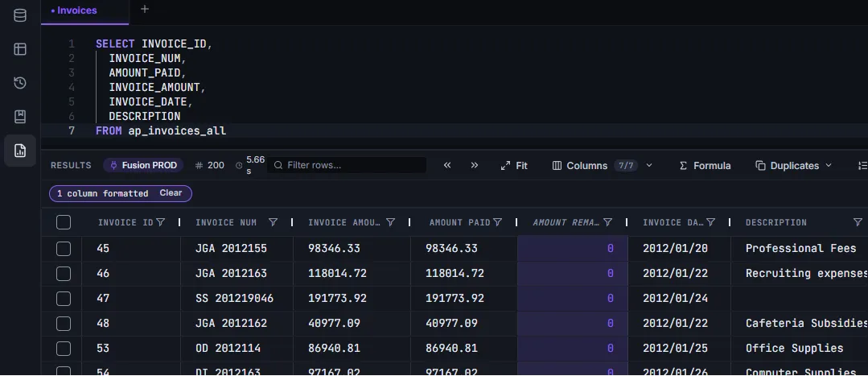Open the reports chart sidebar icon
The height and width of the screenshot is (376, 868).
[20, 151]
